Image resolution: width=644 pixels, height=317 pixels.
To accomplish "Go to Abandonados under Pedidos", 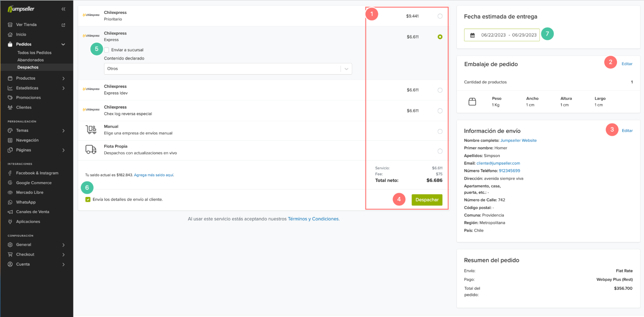I will coord(31,60).
